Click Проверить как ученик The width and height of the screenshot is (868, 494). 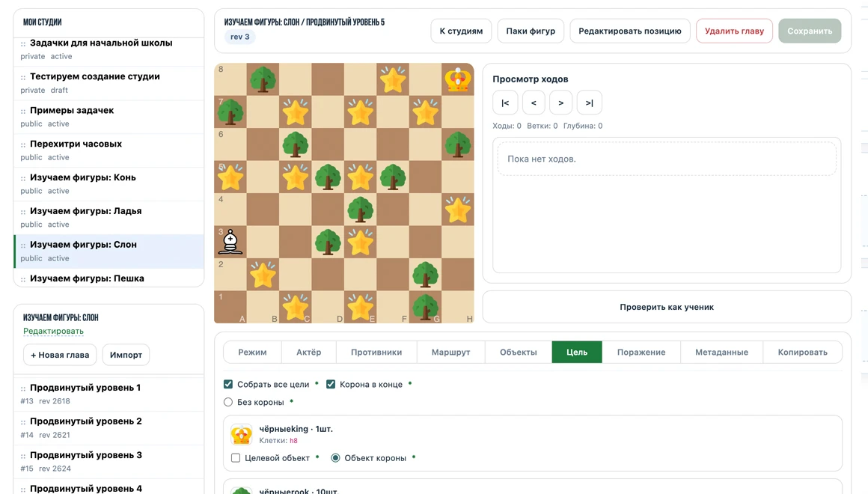(667, 307)
